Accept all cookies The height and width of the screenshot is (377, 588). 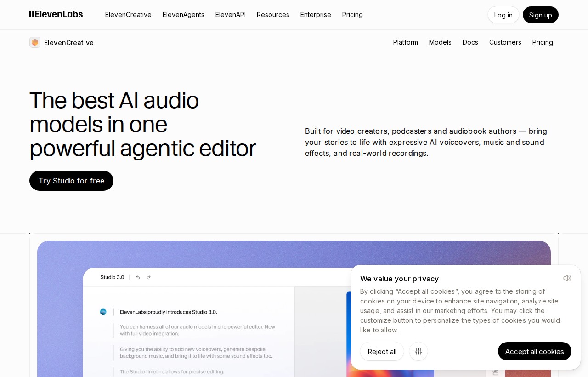(535, 351)
